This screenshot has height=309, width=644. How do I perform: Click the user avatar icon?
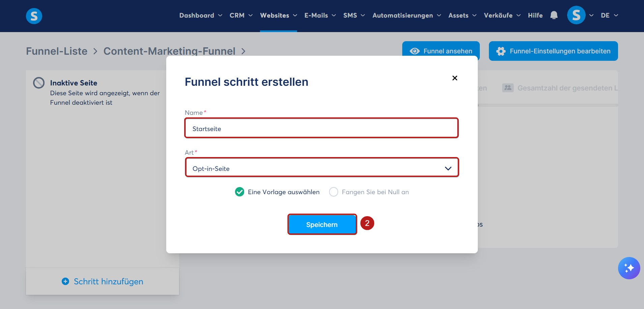tap(576, 15)
